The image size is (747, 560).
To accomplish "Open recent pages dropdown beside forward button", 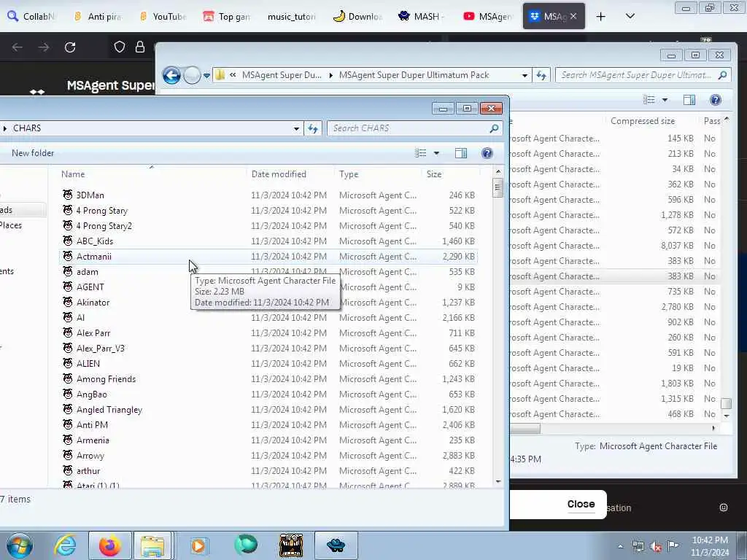I will tap(206, 75).
